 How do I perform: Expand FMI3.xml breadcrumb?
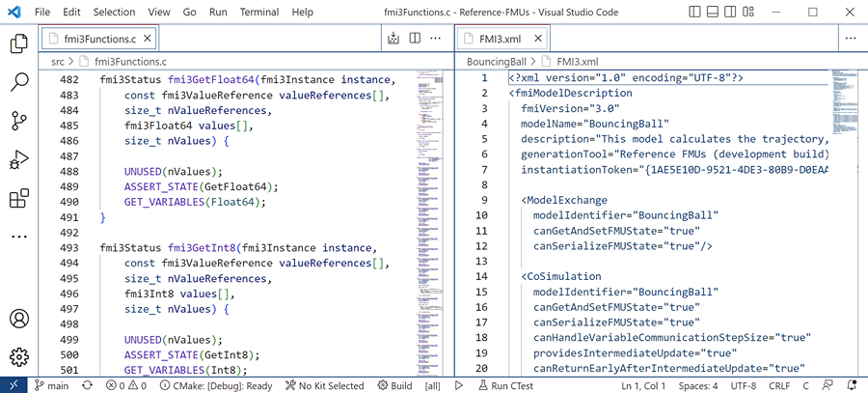(577, 62)
